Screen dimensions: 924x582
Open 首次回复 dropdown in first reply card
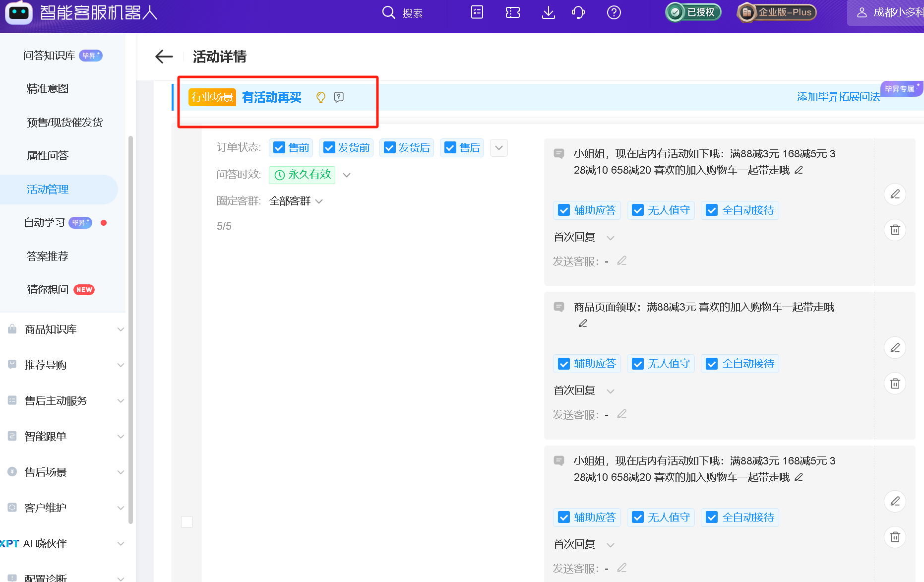(611, 238)
